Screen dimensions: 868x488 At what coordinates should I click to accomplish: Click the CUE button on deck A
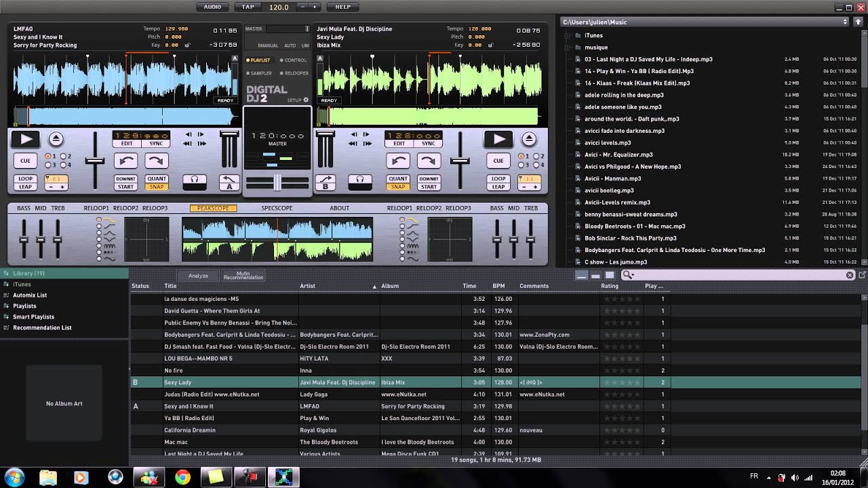pos(25,161)
